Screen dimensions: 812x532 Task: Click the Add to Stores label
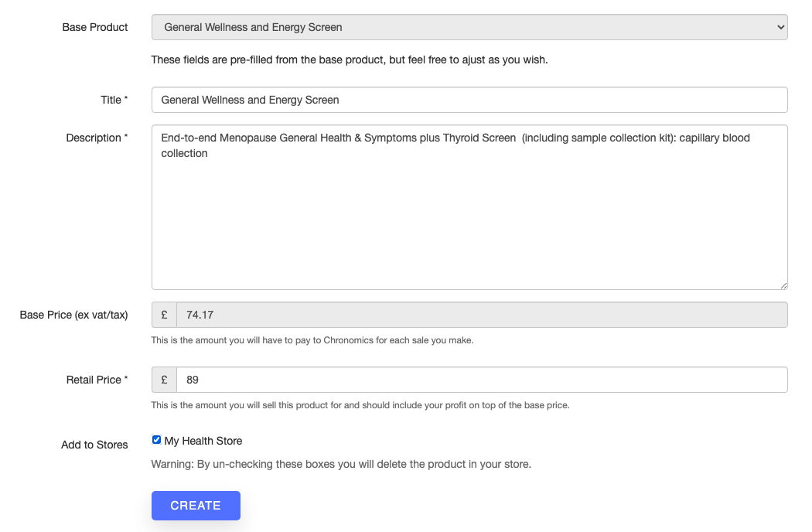94,445
